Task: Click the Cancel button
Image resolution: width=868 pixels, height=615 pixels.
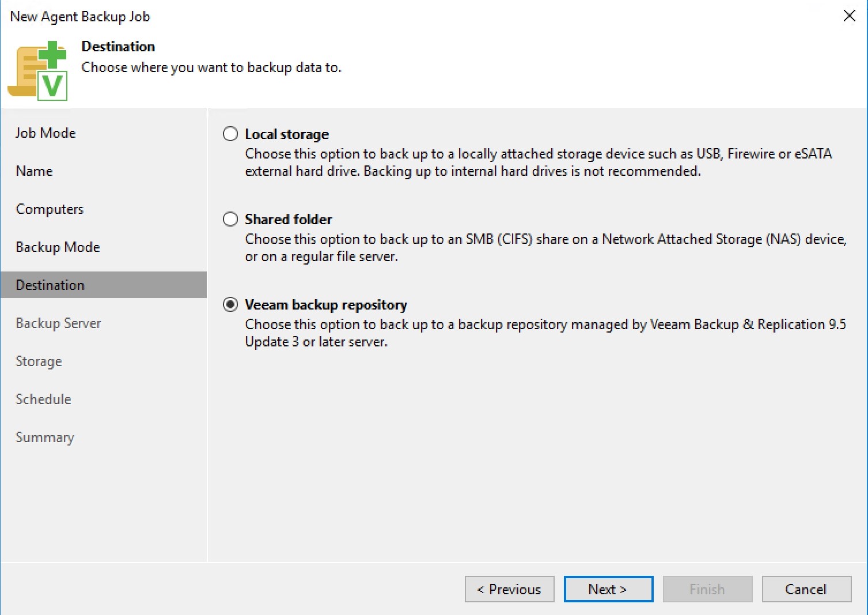Action: (x=805, y=588)
